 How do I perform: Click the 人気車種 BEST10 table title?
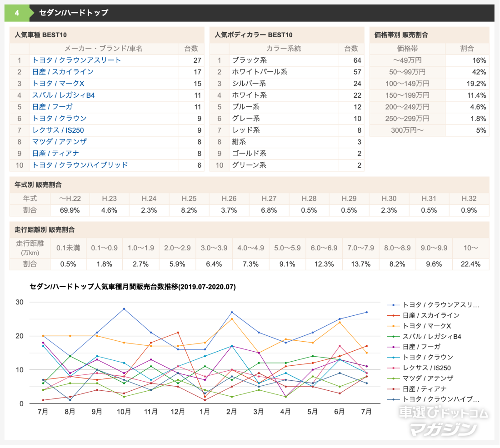[x=40, y=35]
